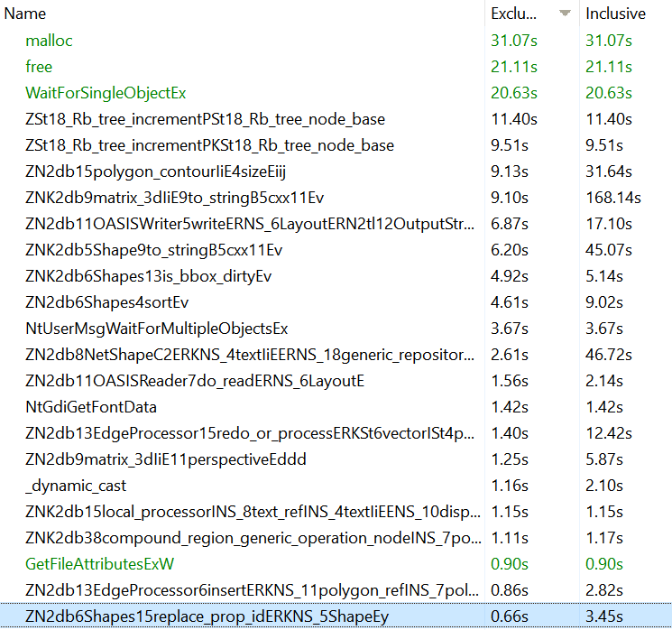Viewport: 672px width, 630px height.
Task: Click malloc exclusive time 31.07s
Action: [514, 41]
